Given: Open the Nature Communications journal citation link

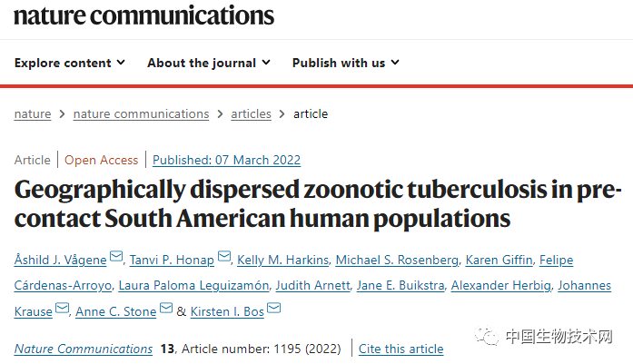Looking at the screenshot, I should 84,349.
